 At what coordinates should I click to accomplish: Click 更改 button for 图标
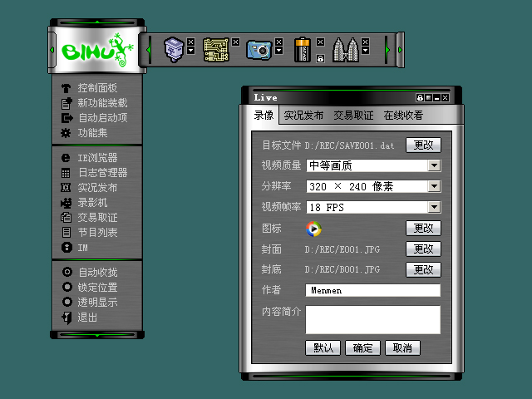[x=423, y=228]
